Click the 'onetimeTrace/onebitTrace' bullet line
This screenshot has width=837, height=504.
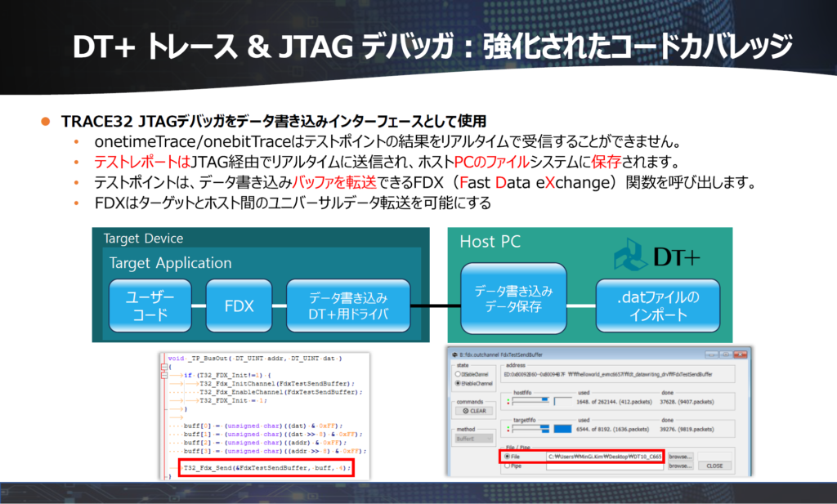388,142
